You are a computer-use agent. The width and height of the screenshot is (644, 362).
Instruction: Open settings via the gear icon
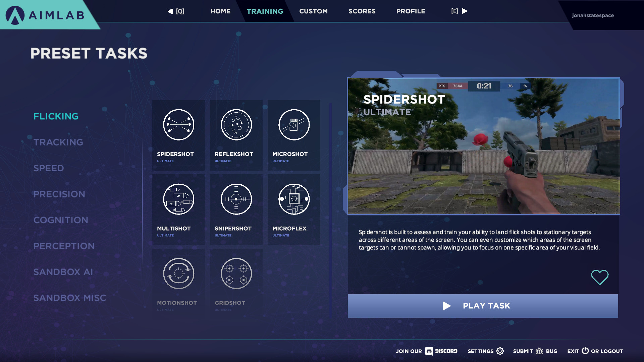tap(500, 351)
